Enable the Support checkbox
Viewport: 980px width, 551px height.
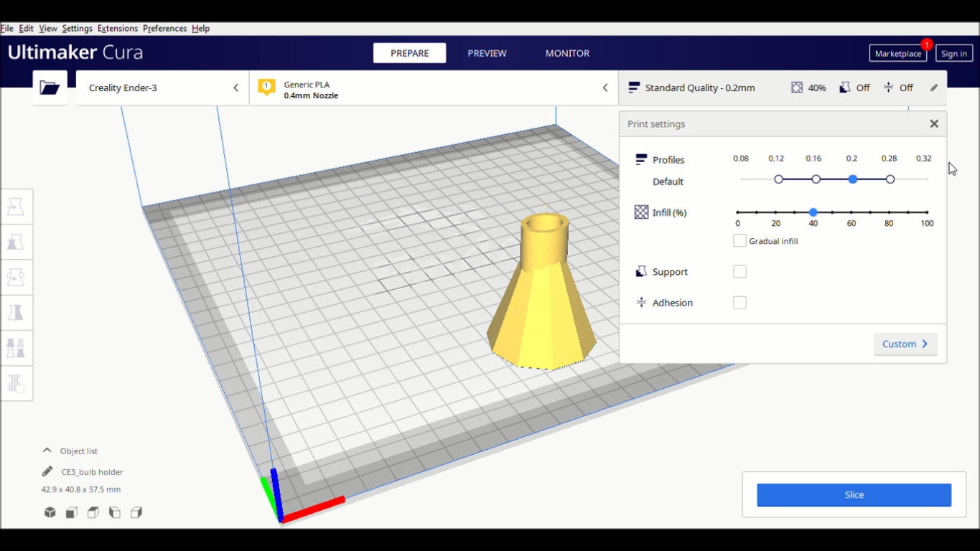click(739, 272)
